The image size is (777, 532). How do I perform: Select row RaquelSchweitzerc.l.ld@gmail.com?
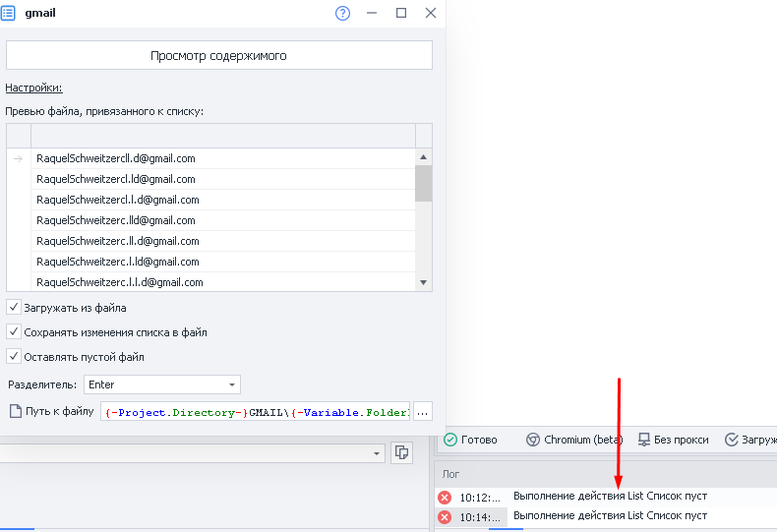pyautogui.click(x=223, y=262)
